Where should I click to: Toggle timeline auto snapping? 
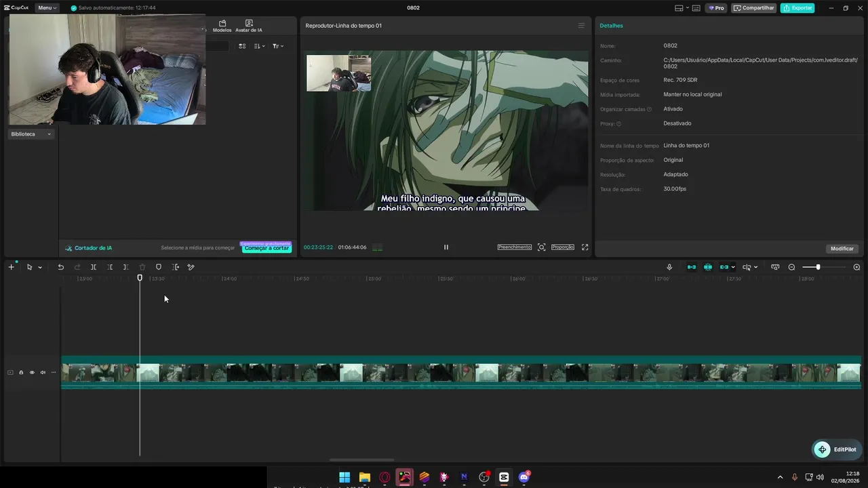pyautogui.click(x=708, y=267)
